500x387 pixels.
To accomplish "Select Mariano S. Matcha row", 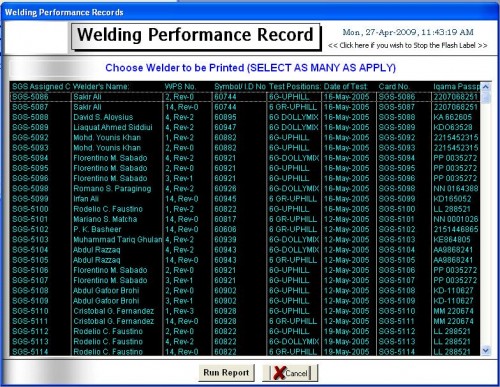I will (245, 219).
